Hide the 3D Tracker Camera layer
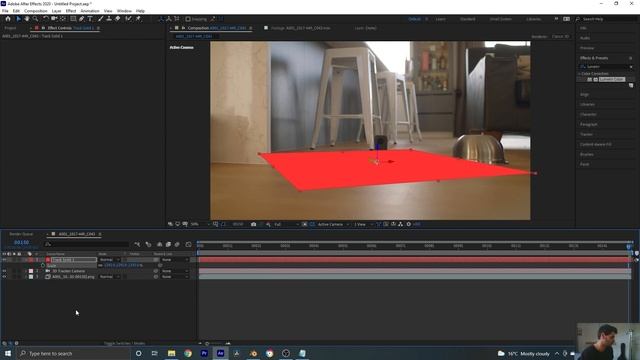The width and height of the screenshot is (640, 360). 4,271
